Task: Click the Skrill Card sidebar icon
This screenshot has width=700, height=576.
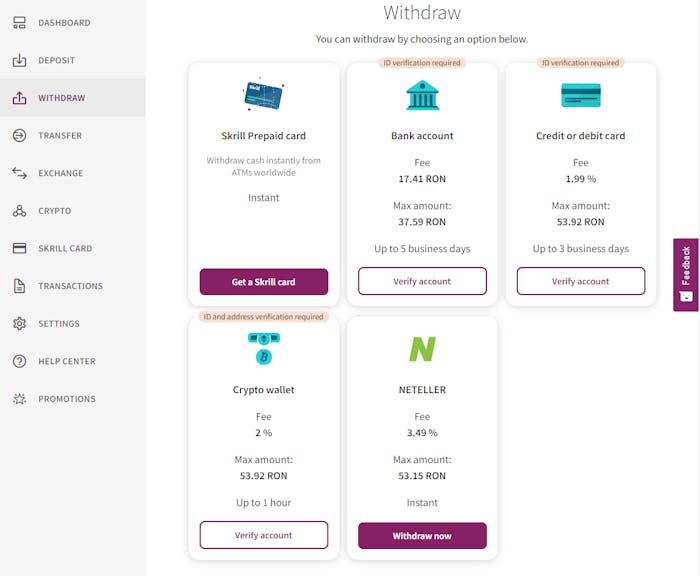Action: [19, 248]
